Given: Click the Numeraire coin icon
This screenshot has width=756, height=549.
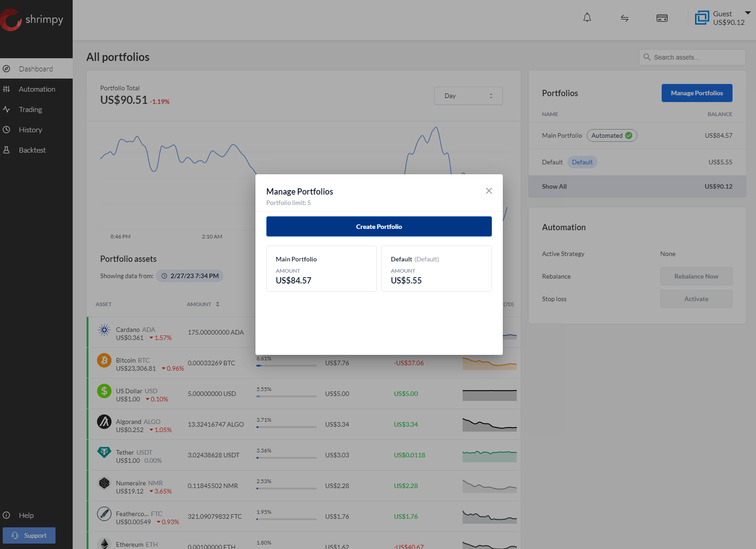Looking at the screenshot, I should 104,483.
